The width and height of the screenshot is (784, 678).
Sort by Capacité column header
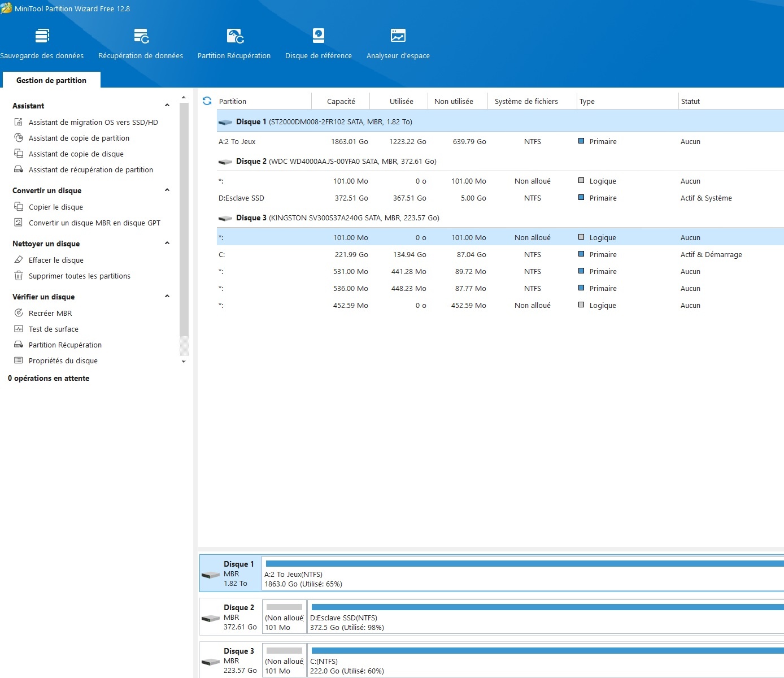point(341,102)
